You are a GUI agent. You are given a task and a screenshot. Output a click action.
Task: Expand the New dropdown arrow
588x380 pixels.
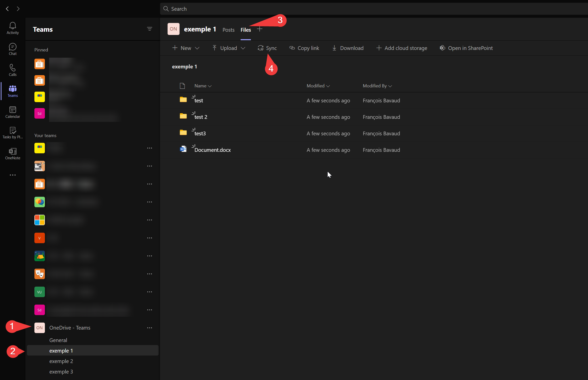coord(197,48)
